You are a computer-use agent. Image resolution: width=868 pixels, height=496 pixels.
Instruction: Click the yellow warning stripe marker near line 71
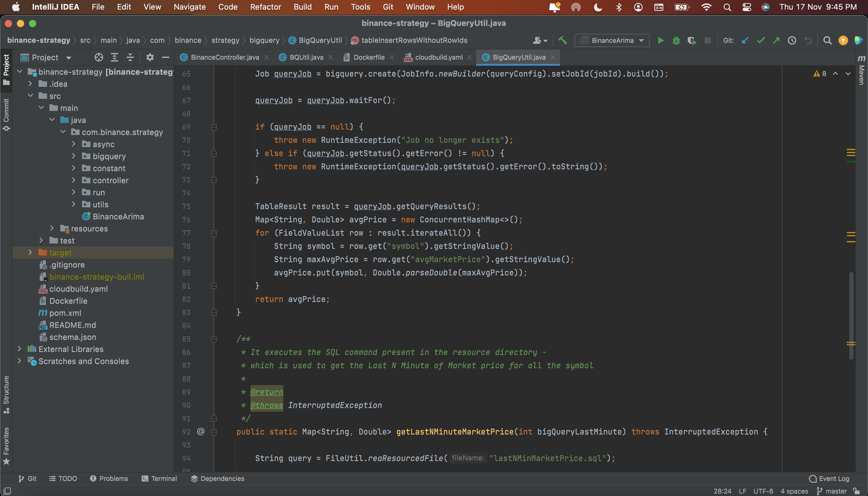click(x=851, y=152)
